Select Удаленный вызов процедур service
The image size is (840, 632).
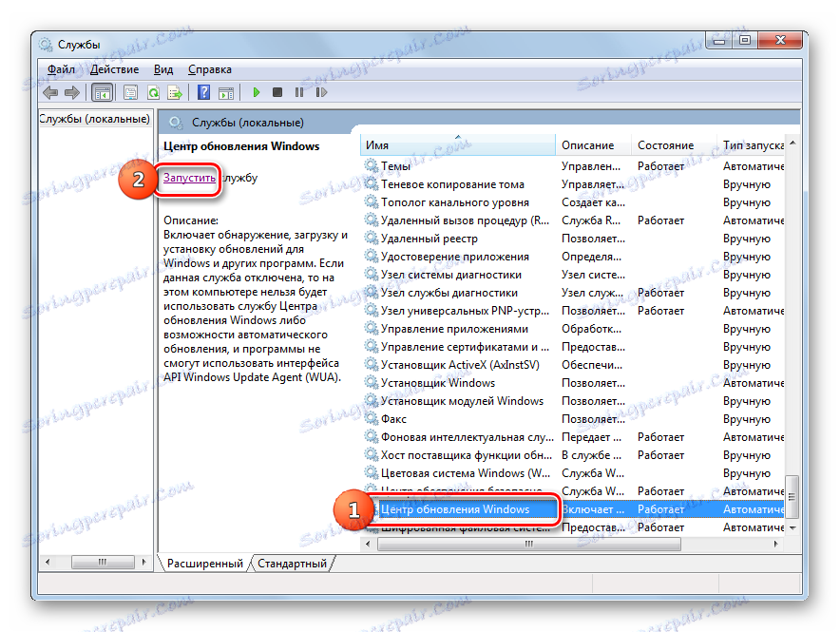pyautogui.click(x=572, y=220)
